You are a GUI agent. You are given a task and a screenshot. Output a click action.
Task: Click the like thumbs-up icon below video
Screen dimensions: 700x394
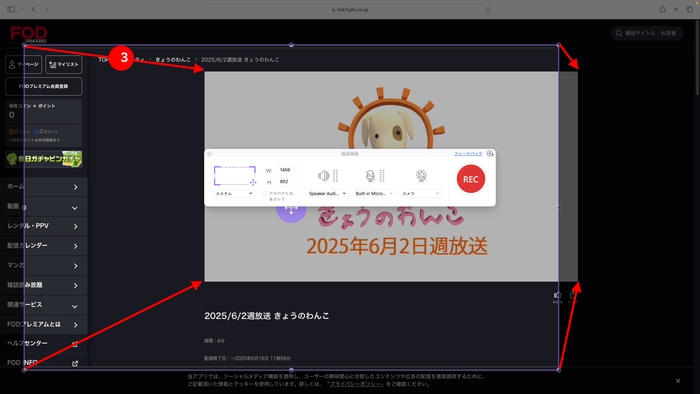(x=558, y=296)
